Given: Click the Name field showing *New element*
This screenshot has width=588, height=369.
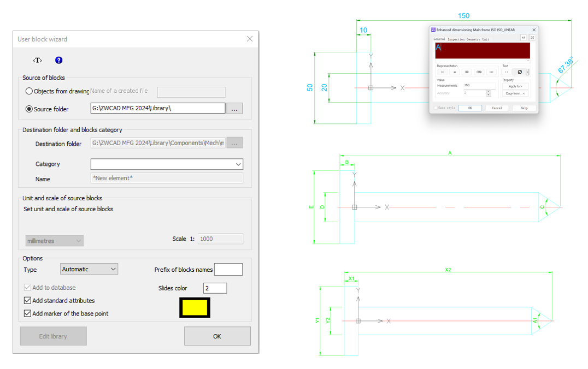Looking at the screenshot, I should (167, 178).
